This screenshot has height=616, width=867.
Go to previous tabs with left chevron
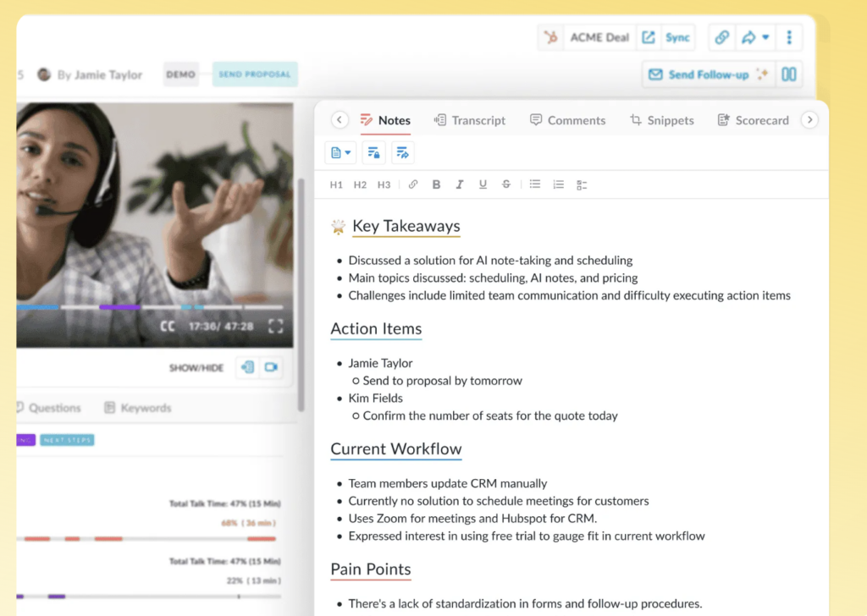pos(340,120)
